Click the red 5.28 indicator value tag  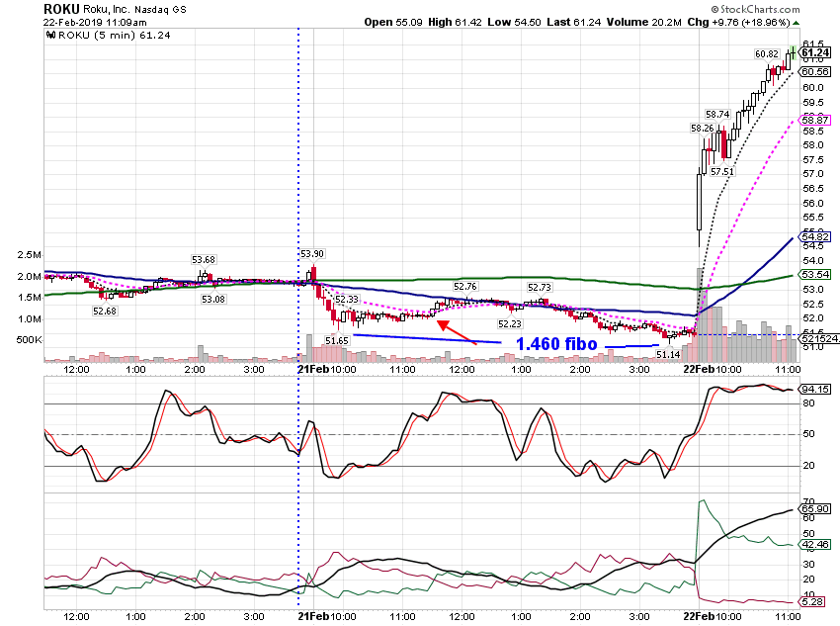coord(812,602)
